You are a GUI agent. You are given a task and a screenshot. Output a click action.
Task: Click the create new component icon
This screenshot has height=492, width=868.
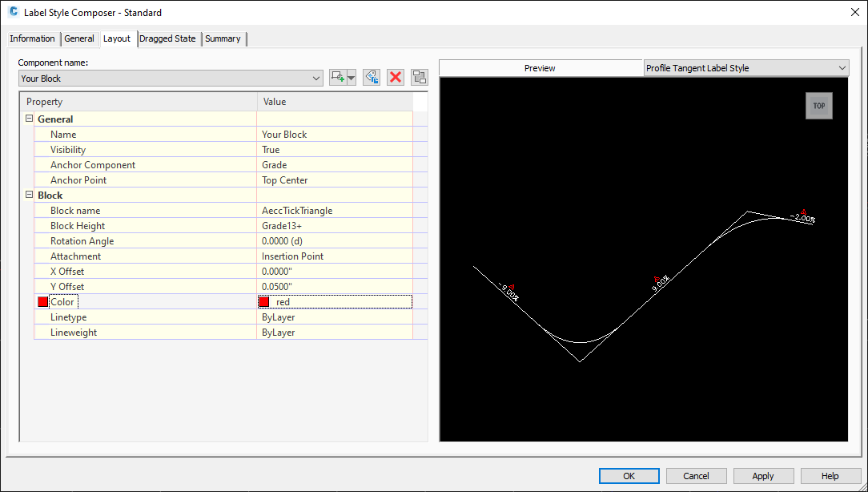337,76
